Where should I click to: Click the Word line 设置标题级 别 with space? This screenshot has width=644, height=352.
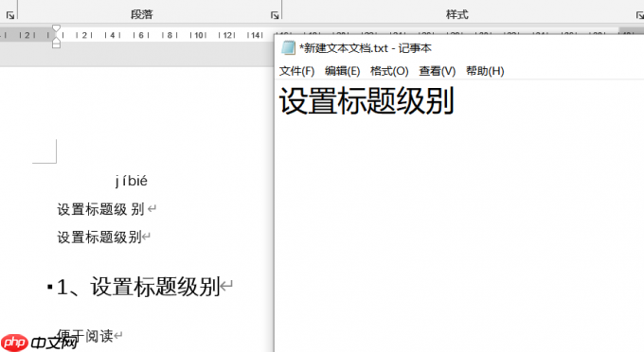point(100,209)
